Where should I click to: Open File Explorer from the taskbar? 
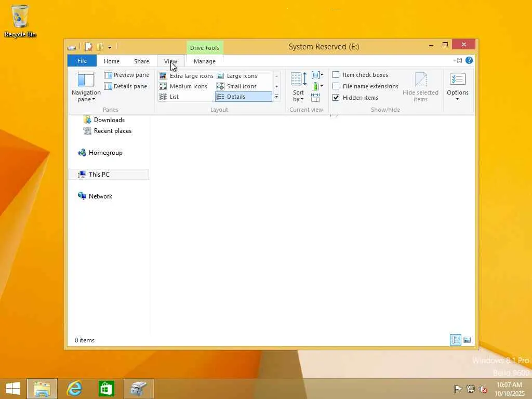point(42,389)
